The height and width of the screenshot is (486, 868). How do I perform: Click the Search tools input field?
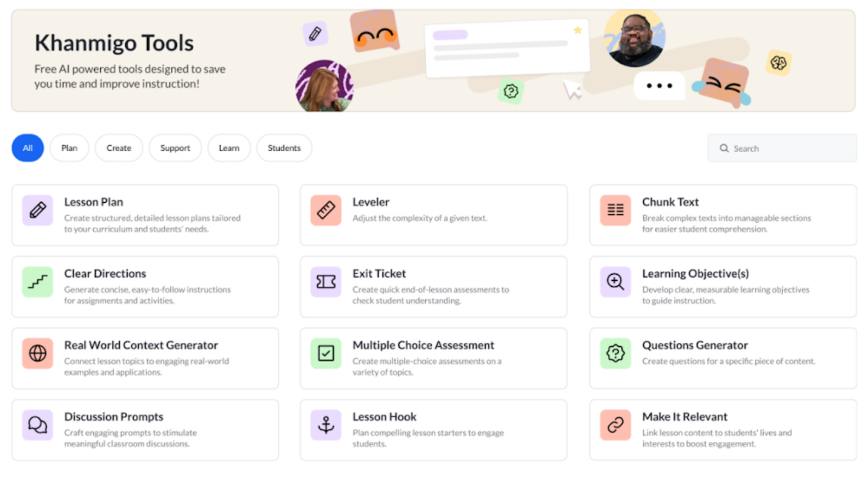coord(782,148)
